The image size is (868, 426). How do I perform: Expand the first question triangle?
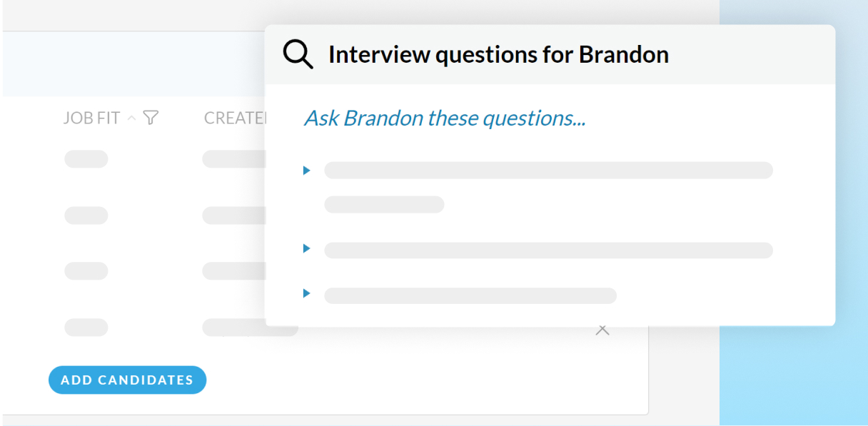click(307, 171)
